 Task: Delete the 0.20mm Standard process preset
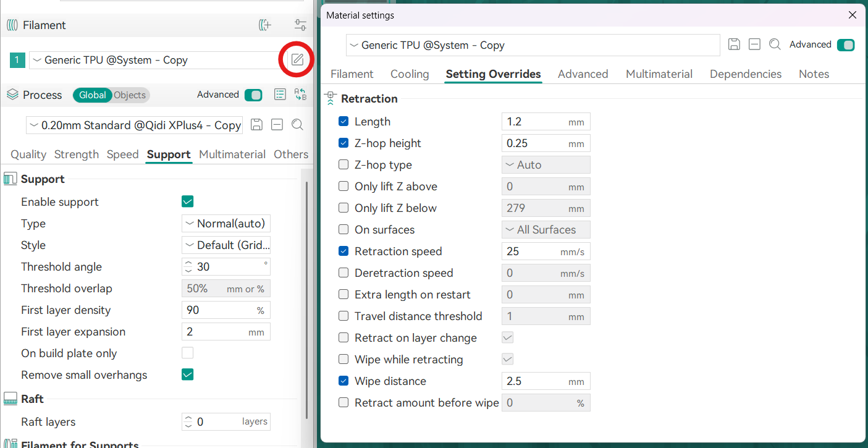click(x=277, y=125)
